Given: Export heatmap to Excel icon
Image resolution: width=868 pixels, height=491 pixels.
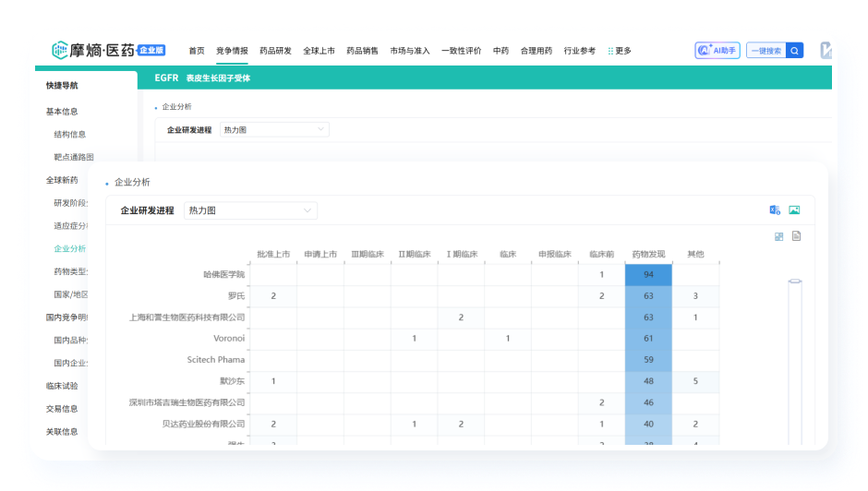Looking at the screenshot, I should pos(775,210).
